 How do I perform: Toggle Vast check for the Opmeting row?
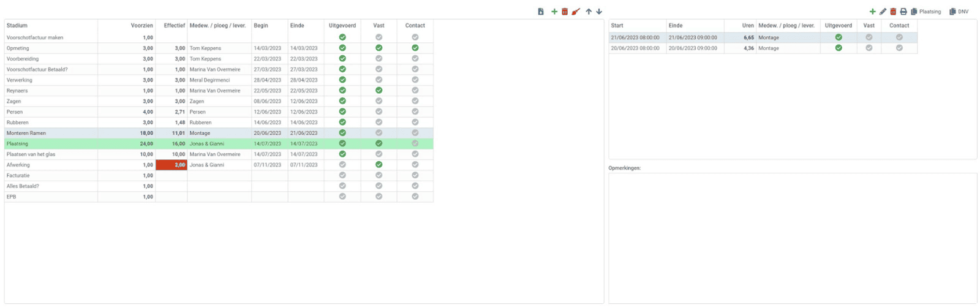379,48
